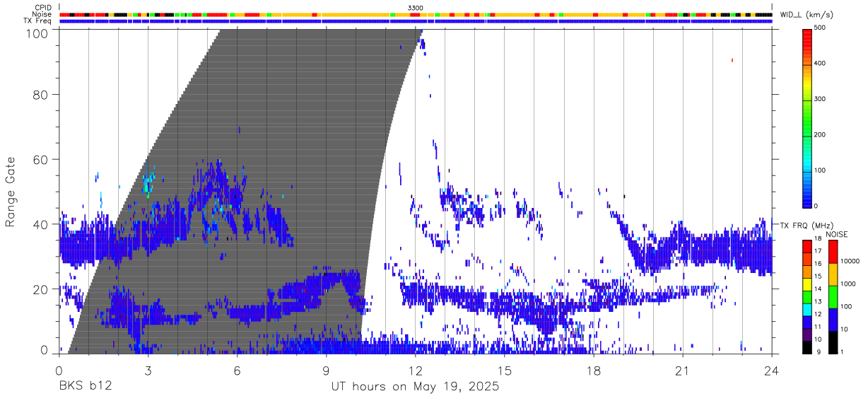Click x-axis tick label 24
The width and height of the screenshot is (868, 401).
772,371
